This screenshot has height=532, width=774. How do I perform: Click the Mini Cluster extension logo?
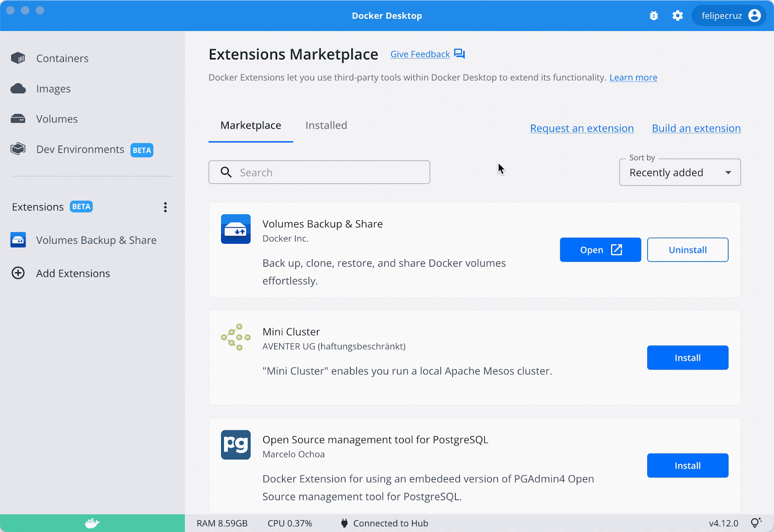[x=236, y=337]
